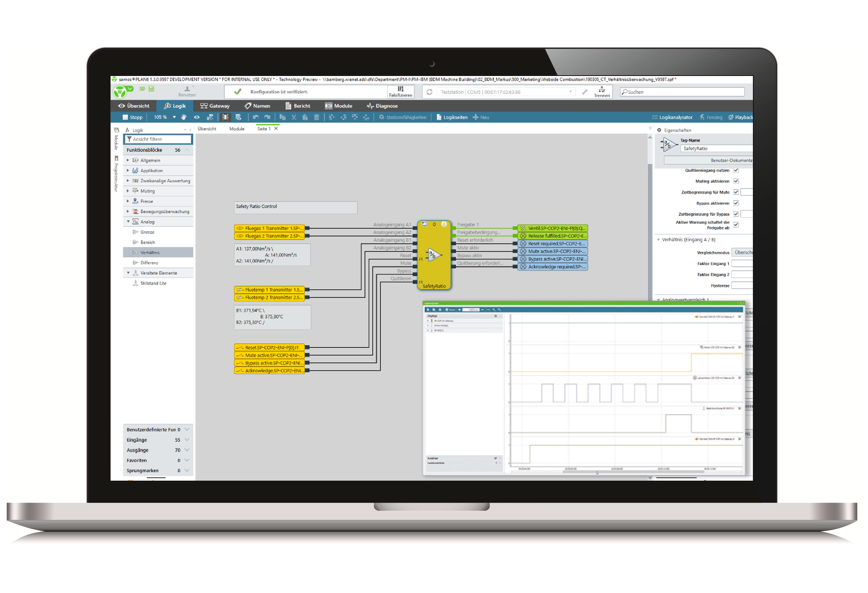Uncheck Aktive Warnung schaltet die Freigabe ab
Screen dimensions: 868x593
tap(736, 225)
